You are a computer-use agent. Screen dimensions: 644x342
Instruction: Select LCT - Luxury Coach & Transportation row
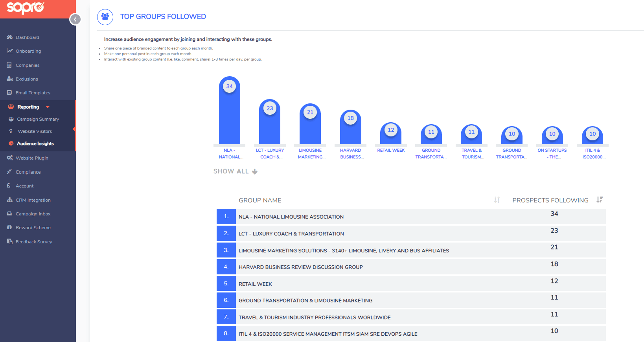click(411, 234)
